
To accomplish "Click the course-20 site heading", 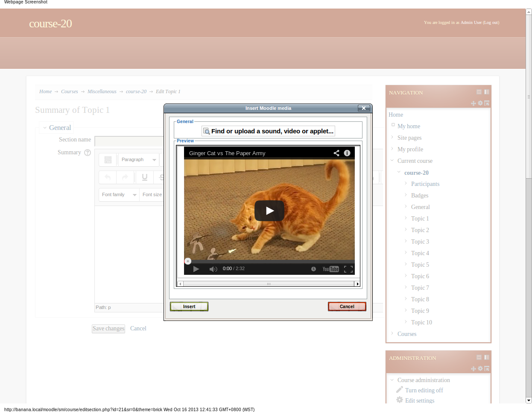I will click(x=50, y=24).
